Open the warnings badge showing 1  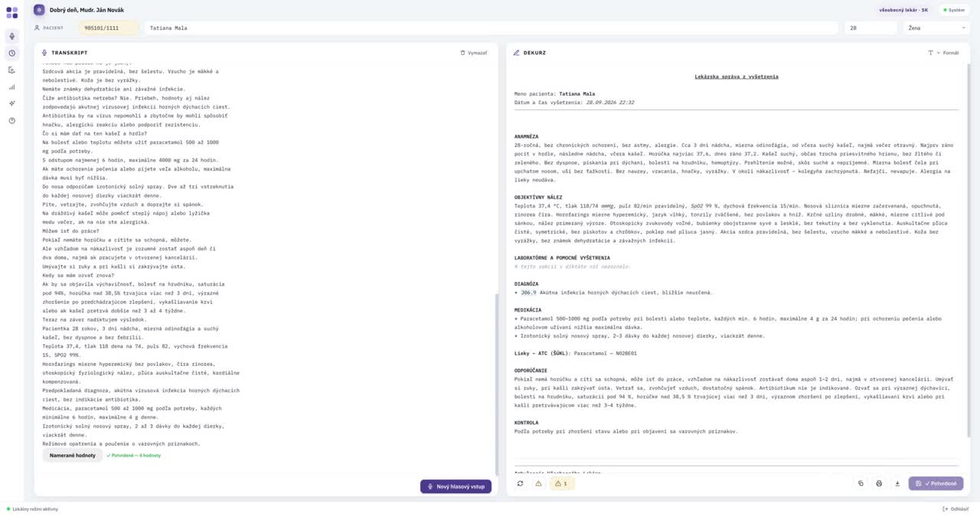click(x=562, y=484)
